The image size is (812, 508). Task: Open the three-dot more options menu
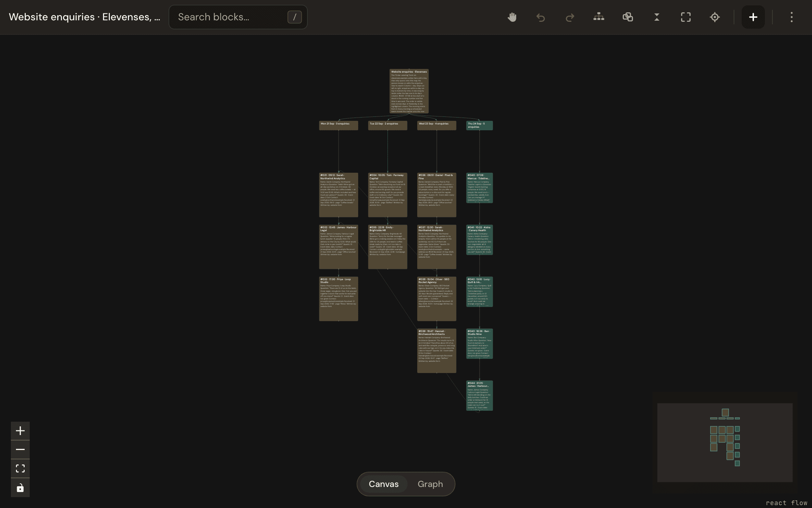click(x=792, y=17)
